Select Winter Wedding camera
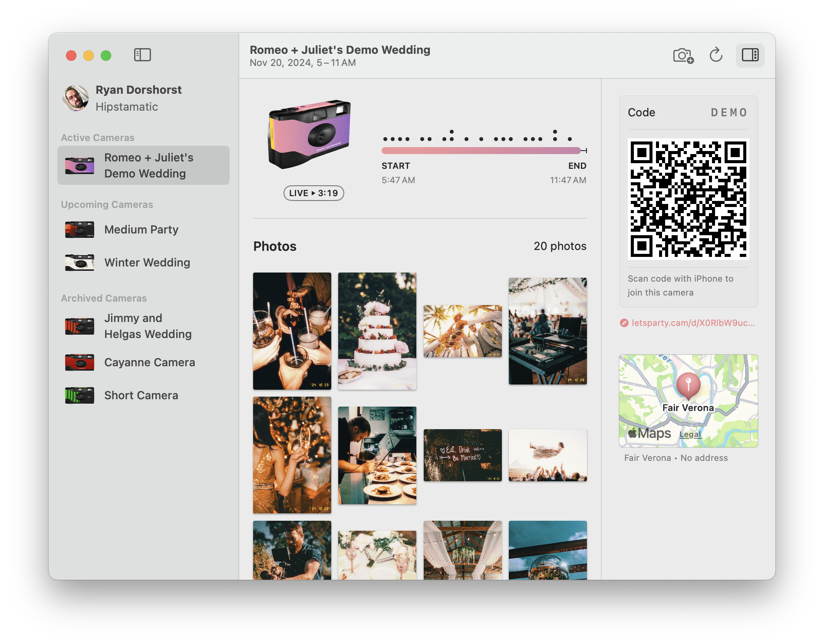Screen dimensions: 824x644 147,263
